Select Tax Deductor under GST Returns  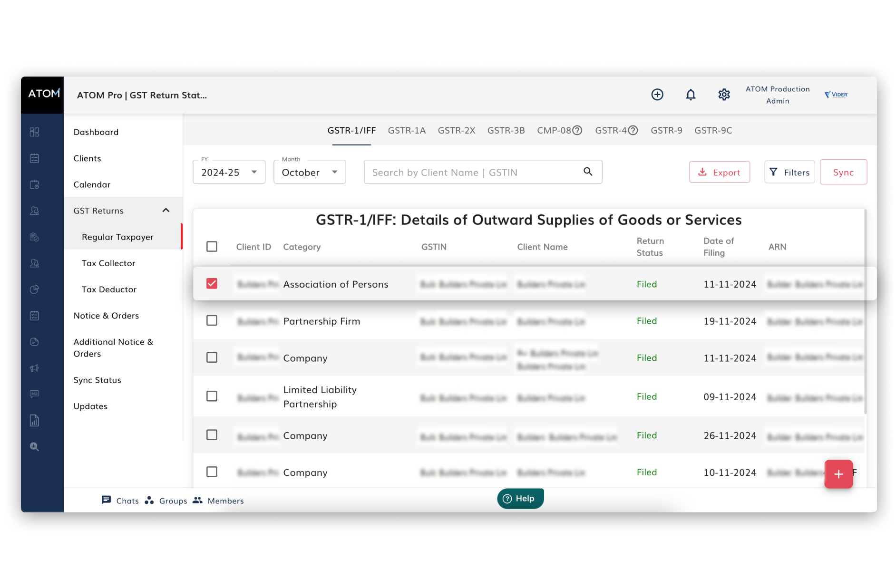tap(109, 289)
